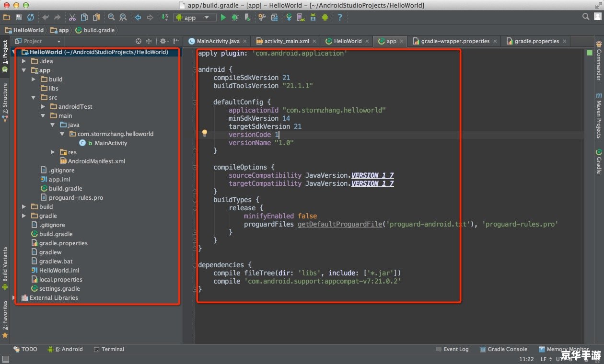Click the Save All floppy icon

pyautogui.click(x=19, y=17)
